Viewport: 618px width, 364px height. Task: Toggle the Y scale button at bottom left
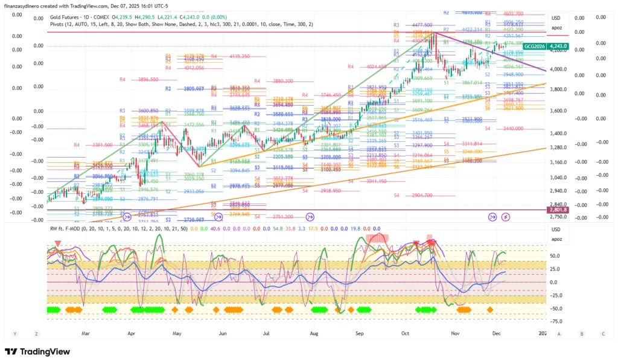(15, 333)
